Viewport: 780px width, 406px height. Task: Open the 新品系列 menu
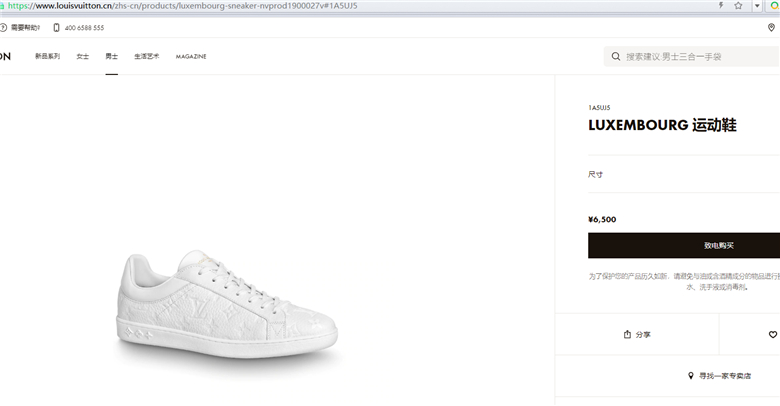point(47,56)
